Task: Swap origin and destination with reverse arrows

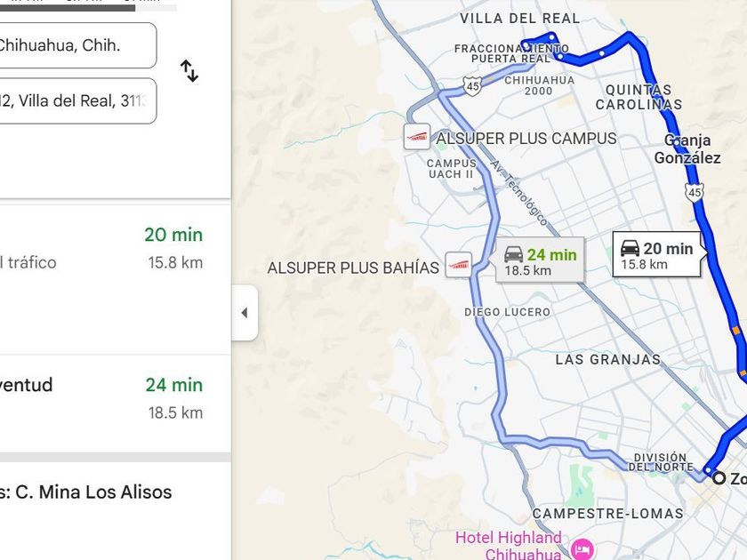Action: [189, 71]
